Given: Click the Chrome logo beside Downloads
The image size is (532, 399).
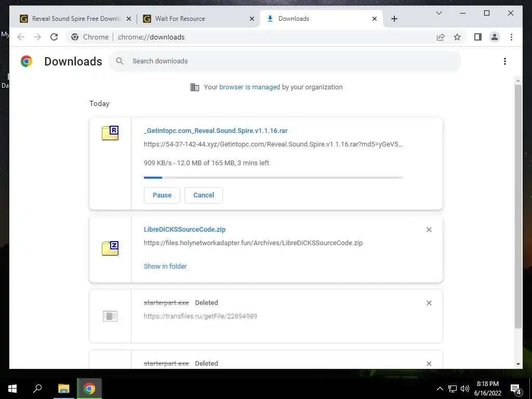Looking at the screenshot, I should click(x=26, y=61).
